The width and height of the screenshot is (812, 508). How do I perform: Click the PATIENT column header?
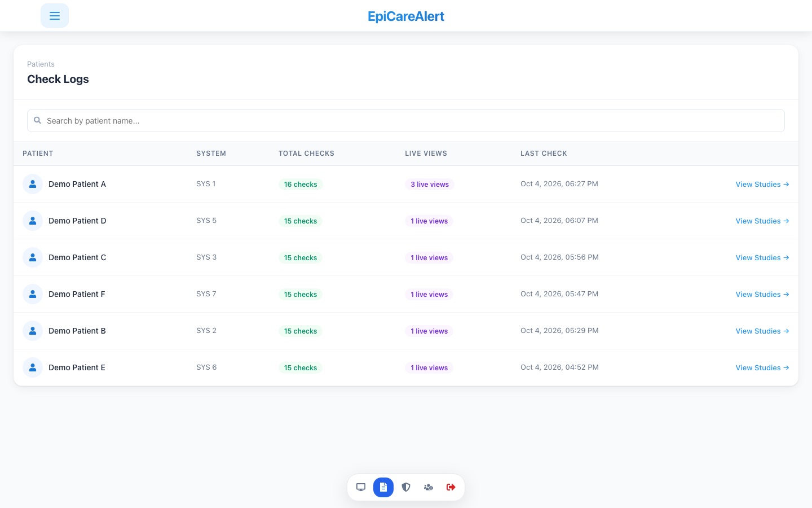(38, 154)
